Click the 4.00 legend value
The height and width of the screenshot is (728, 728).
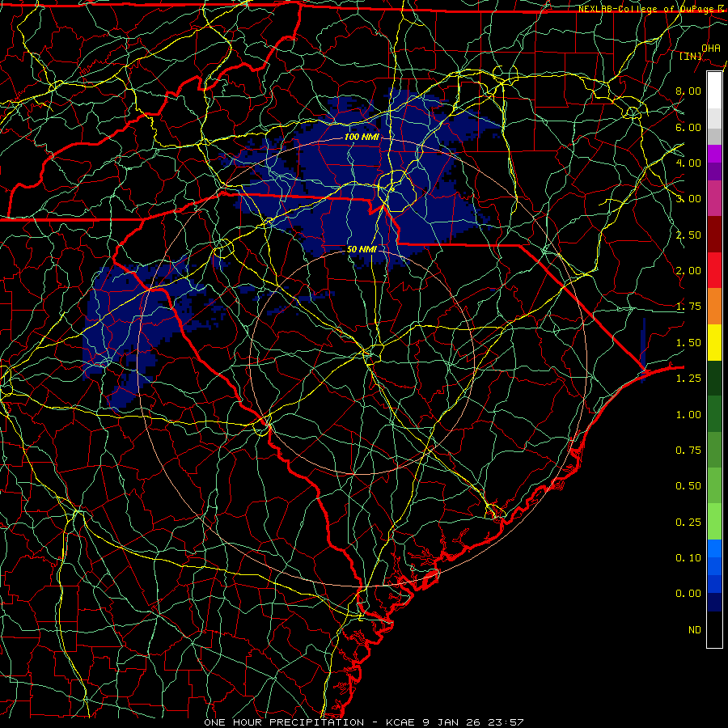pyautogui.click(x=688, y=163)
